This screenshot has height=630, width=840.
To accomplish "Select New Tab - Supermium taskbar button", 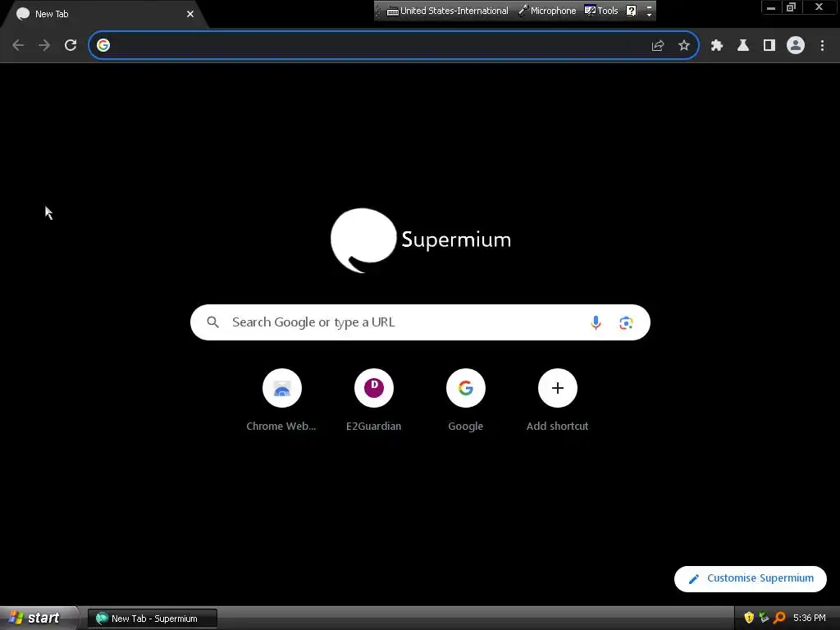I will click(153, 619).
